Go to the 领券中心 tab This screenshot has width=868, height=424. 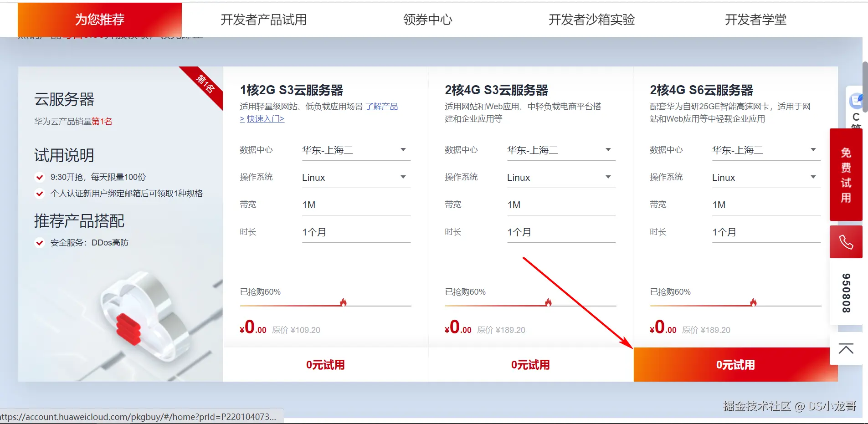[x=428, y=20]
